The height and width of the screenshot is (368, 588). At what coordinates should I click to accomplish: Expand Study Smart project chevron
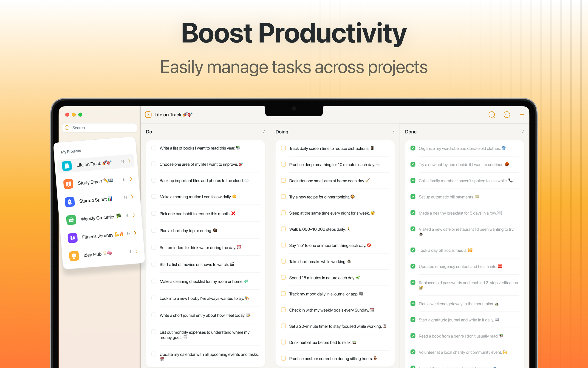(131, 179)
